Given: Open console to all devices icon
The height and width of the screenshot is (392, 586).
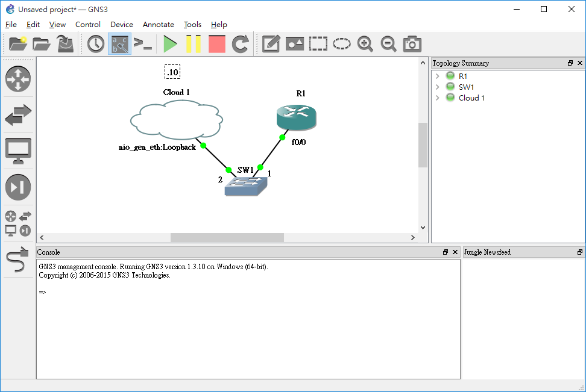Looking at the screenshot, I should [x=143, y=44].
